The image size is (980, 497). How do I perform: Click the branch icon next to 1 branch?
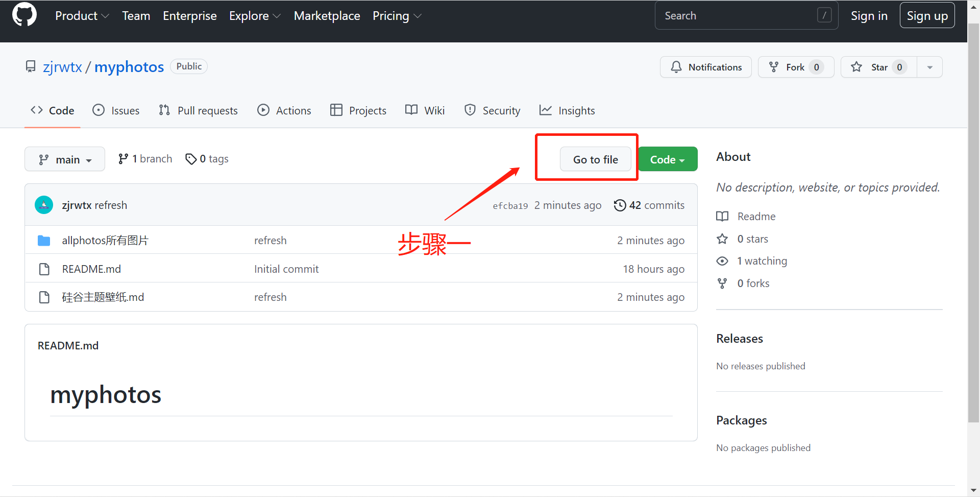pyautogui.click(x=123, y=159)
